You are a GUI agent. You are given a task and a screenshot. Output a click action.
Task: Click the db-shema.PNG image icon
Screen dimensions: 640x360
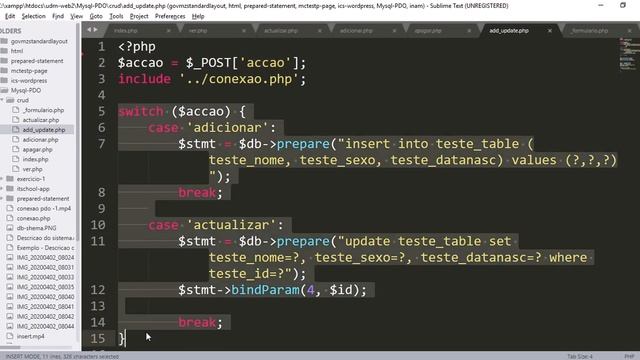pyautogui.click(x=10, y=228)
